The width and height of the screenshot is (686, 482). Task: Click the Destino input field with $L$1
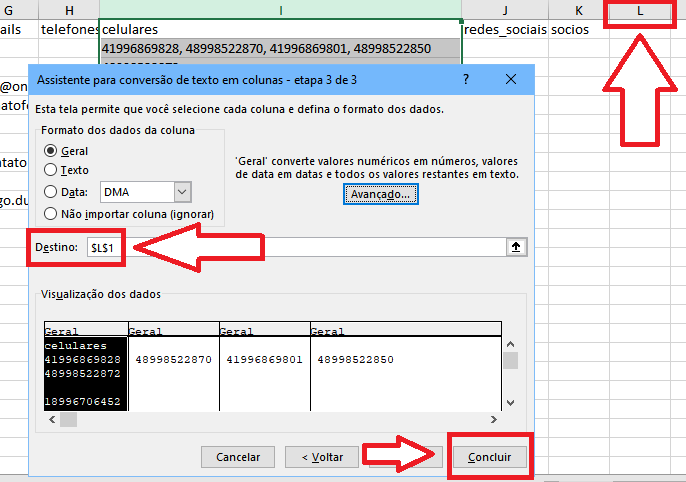pyautogui.click(x=310, y=247)
